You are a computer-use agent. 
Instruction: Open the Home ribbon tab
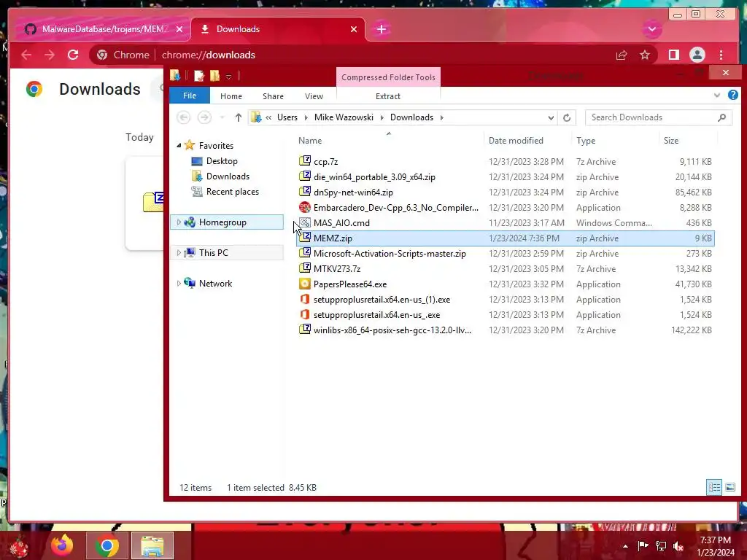231,96
